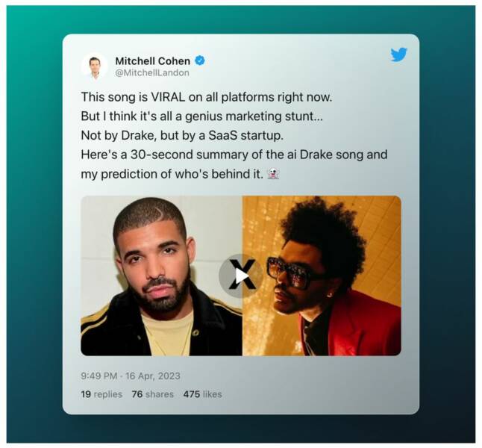This screenshot has height=448, width=482.
Task: Click the 16 Apr, 2023 date
Action: coord(153,376)
